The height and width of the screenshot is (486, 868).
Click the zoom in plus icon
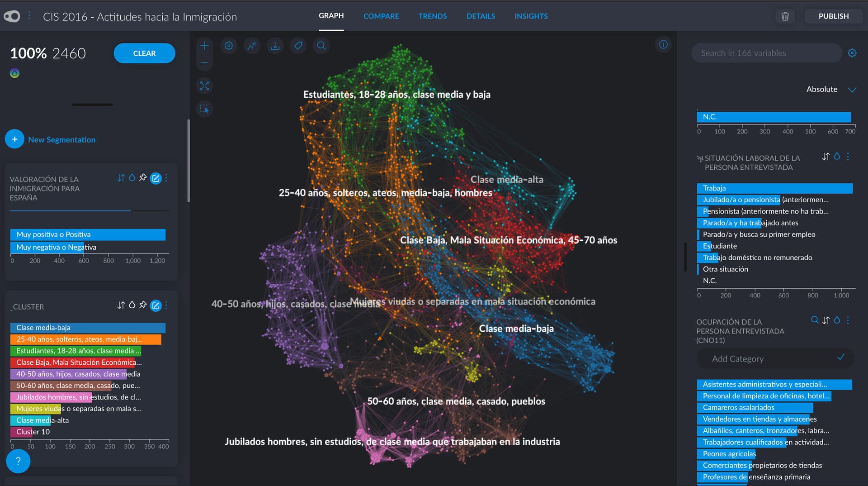click(204, 46)
